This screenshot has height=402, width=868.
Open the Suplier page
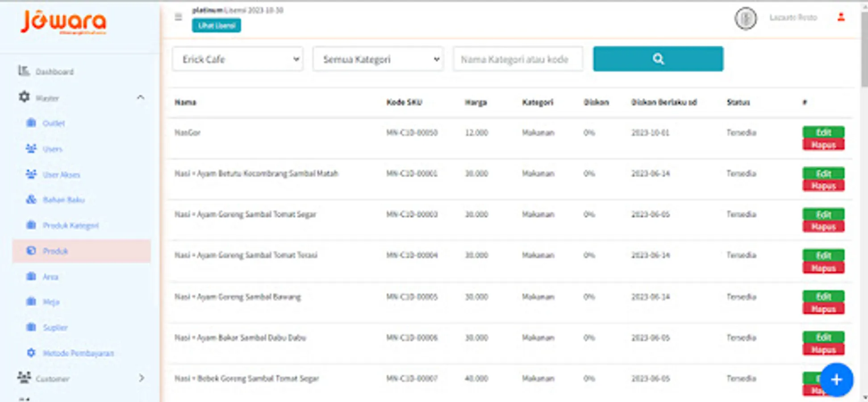coord(55,327)
